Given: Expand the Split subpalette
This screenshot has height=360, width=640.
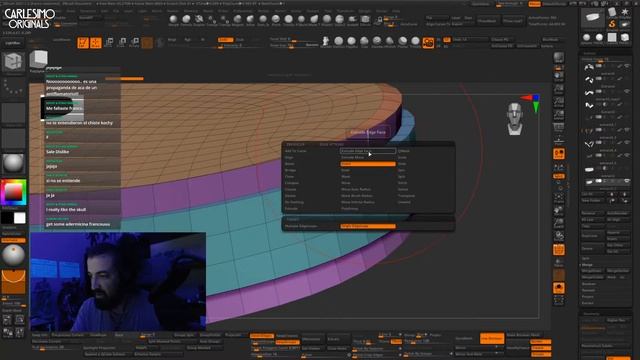Looking at the screenshot, I should [x=585, y=258].
